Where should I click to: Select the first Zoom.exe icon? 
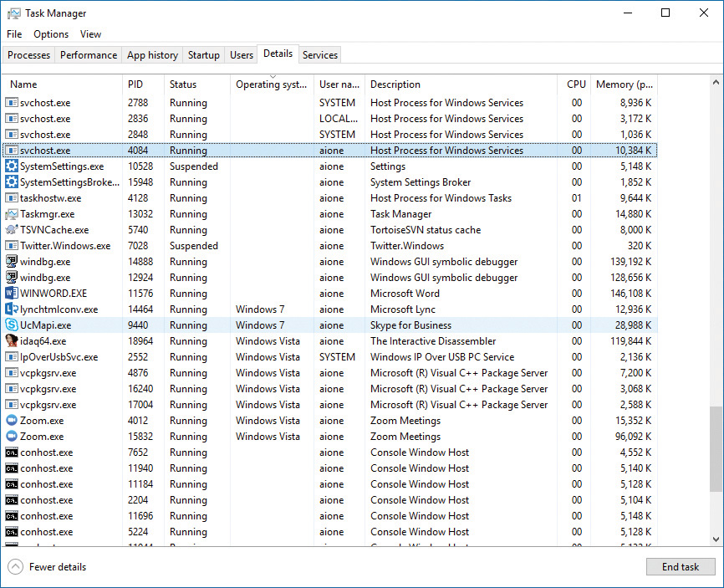12,421
